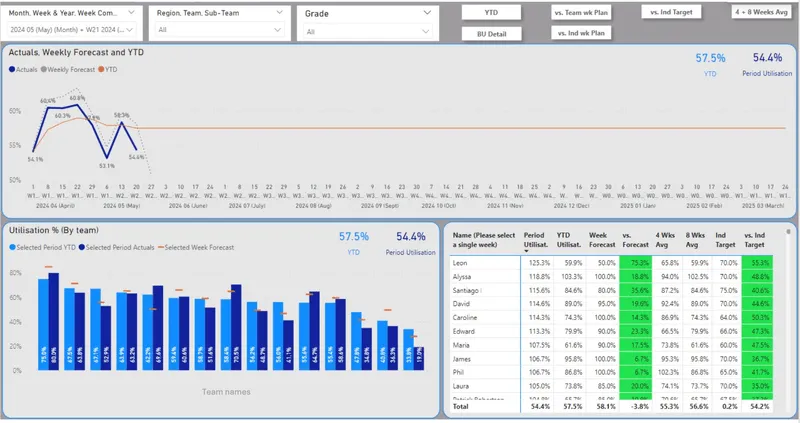Screen dimensions: 800x423
Task: Click the green 55.3% vs. Ind Target cell
Action: coord(758,263)
